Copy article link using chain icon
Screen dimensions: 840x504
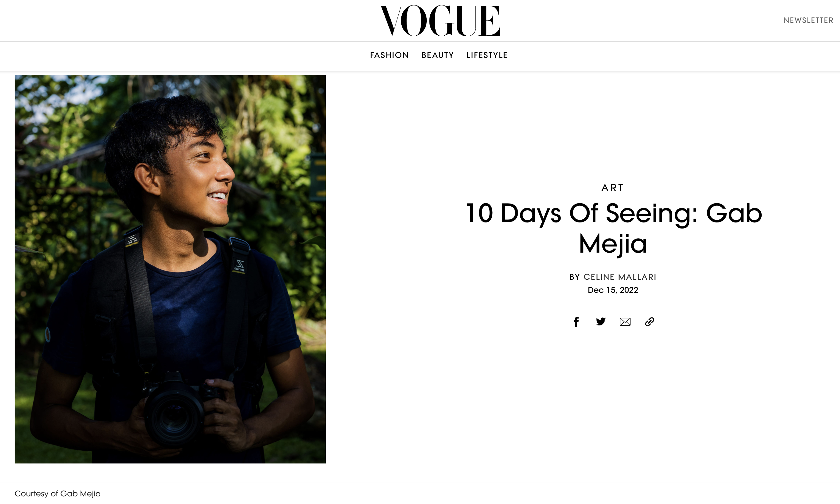click(649, 321)
